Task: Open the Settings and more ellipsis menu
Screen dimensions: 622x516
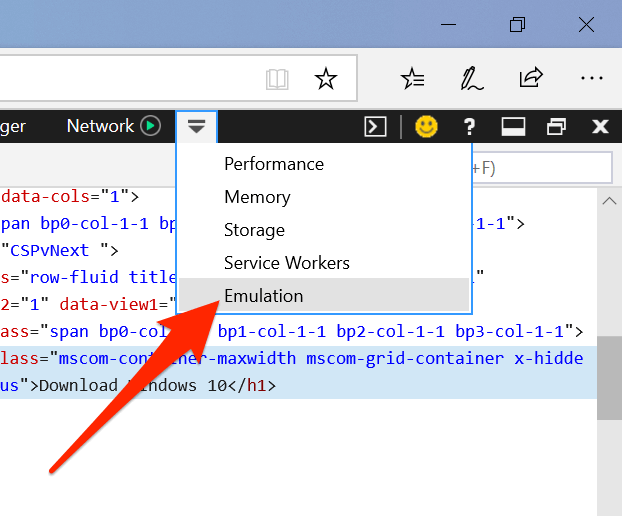Action: tap(592, 79)
